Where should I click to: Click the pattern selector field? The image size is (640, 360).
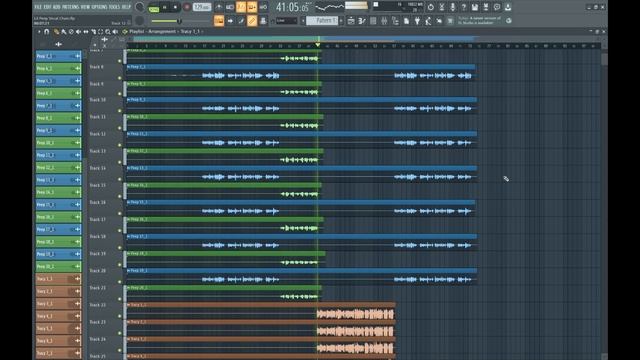322,20
